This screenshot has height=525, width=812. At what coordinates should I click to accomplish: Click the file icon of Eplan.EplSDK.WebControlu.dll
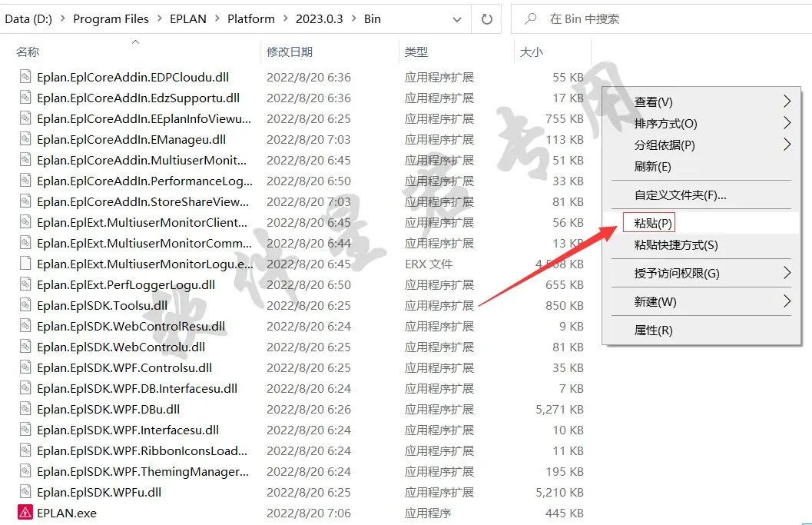coord(25,346)
